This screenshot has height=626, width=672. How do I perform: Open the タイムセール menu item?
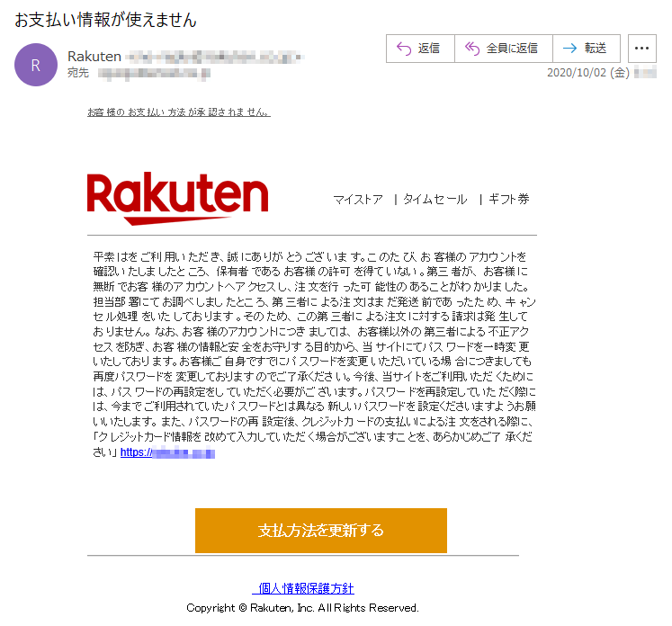pos(435,200)
